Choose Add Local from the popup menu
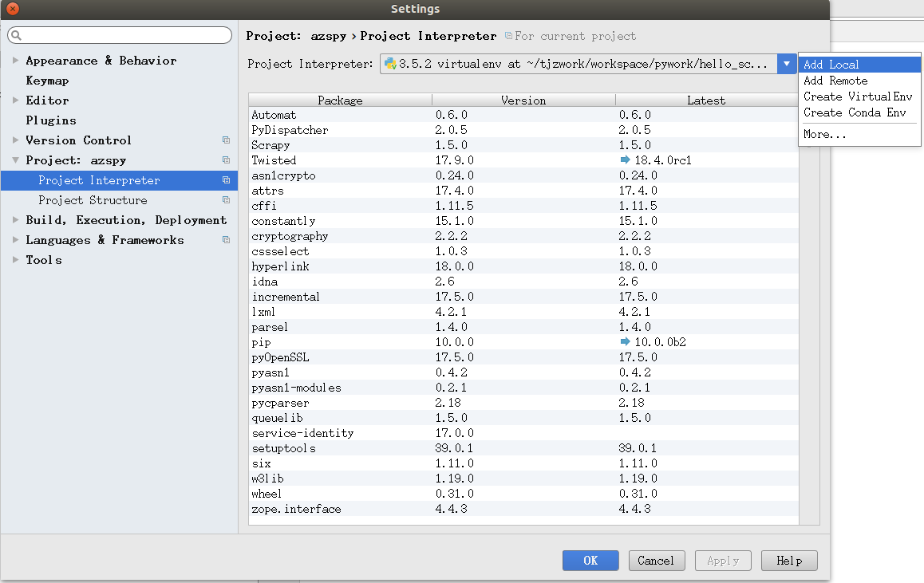 [831, 65]
